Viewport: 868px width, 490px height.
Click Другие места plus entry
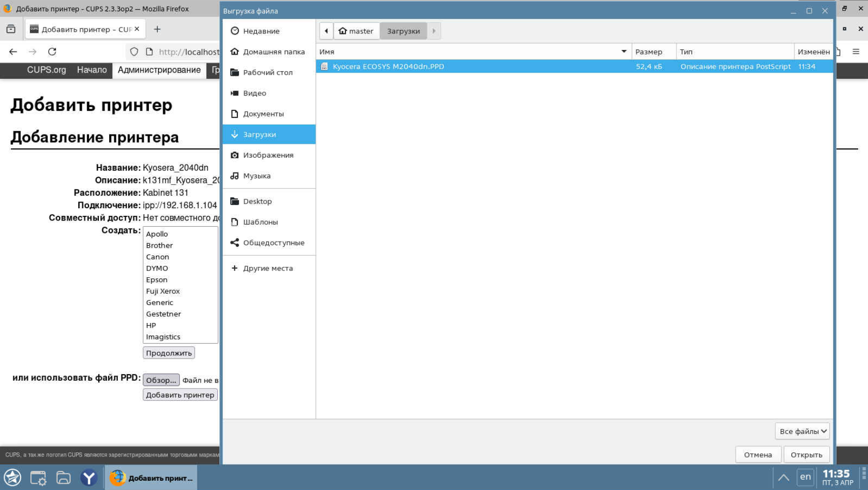267,268
